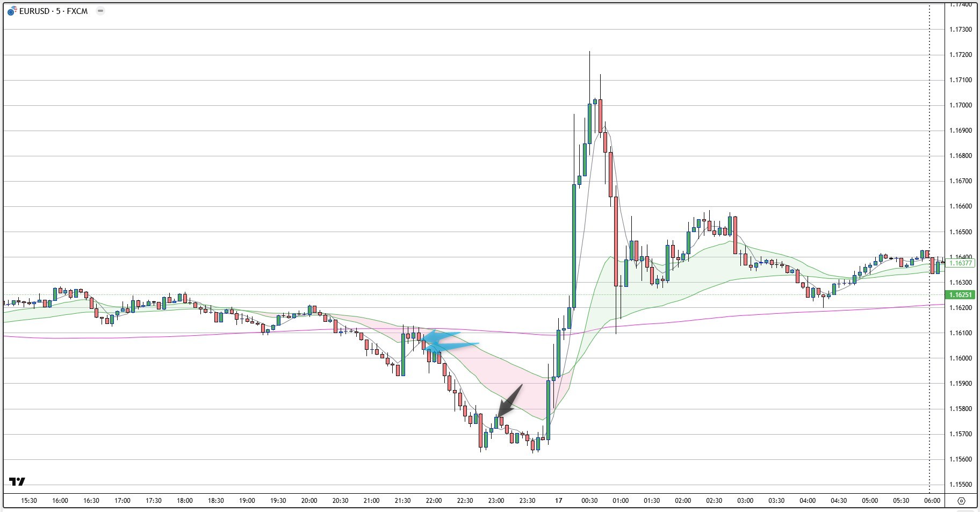Click the 1.17100 price scale label
The image size is (980, 512).
960,80
